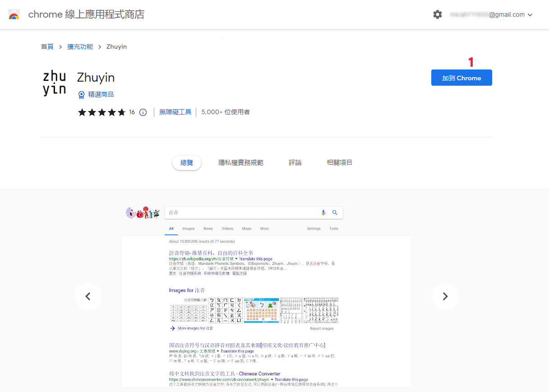Show next screenshot with right arrow
The width and height of the screenshot is (549, 392).
point(445,296)
